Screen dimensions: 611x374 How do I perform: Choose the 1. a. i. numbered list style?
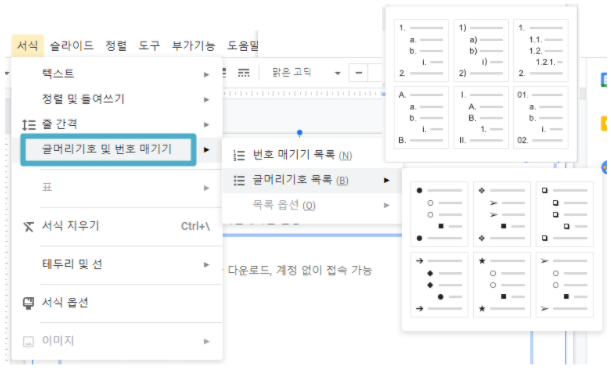coord(421,51)
